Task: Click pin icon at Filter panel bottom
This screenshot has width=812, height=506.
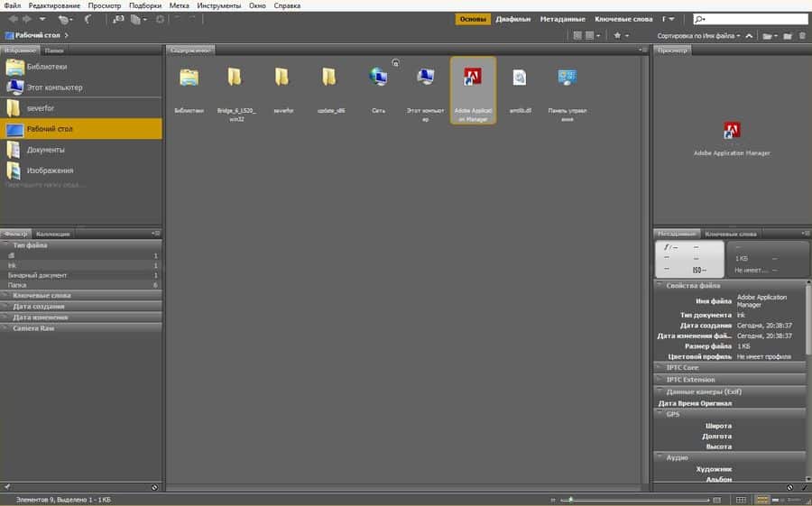Action: 6,487
